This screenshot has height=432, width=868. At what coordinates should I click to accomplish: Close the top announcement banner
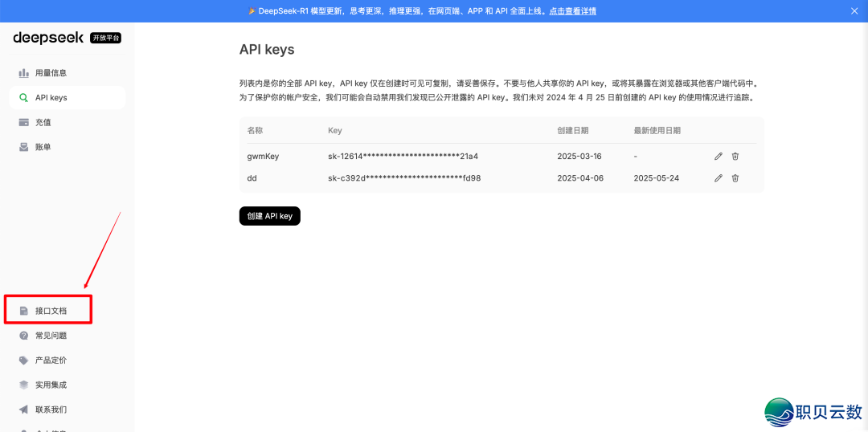point(854,11)
